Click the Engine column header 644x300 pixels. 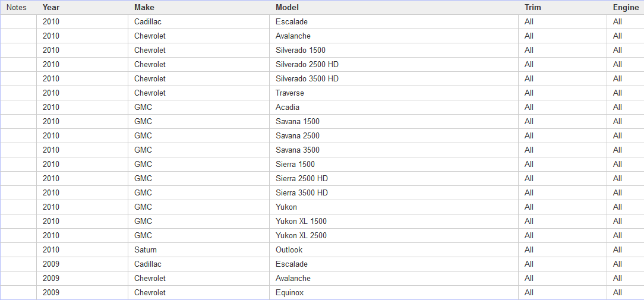(626, 7)
